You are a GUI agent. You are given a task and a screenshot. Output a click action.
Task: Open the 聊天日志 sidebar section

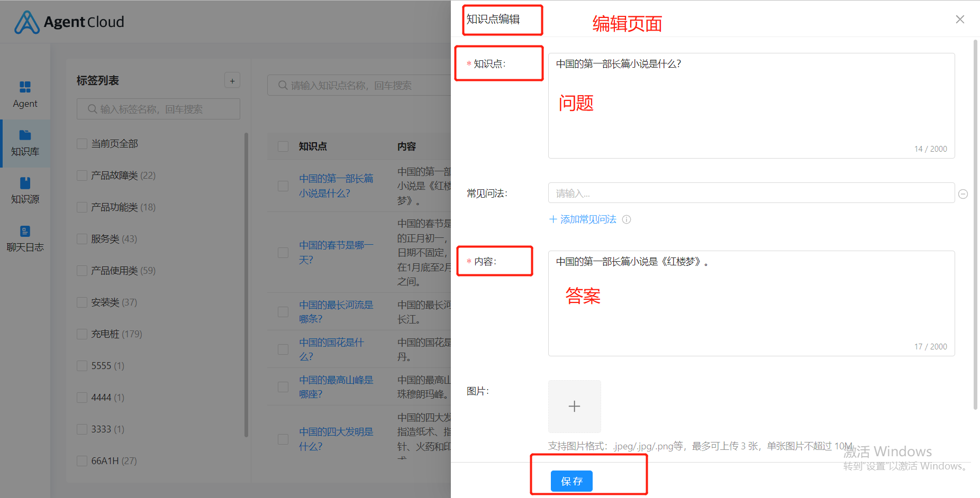(x=25, y=239)
